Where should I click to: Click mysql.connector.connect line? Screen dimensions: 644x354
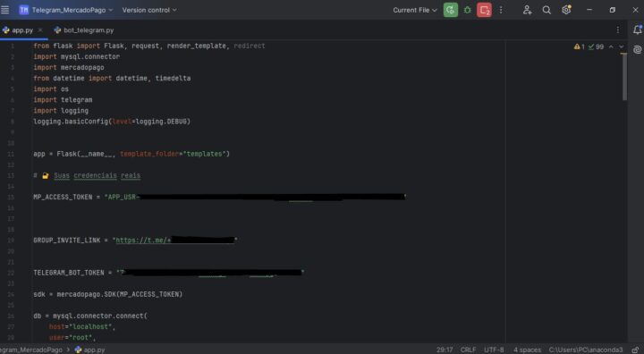tap(90, 316)
